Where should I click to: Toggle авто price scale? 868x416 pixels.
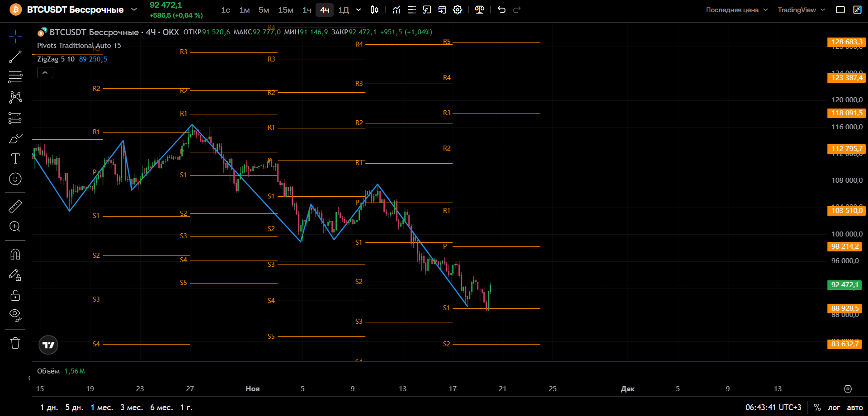(x=855, y=407)
